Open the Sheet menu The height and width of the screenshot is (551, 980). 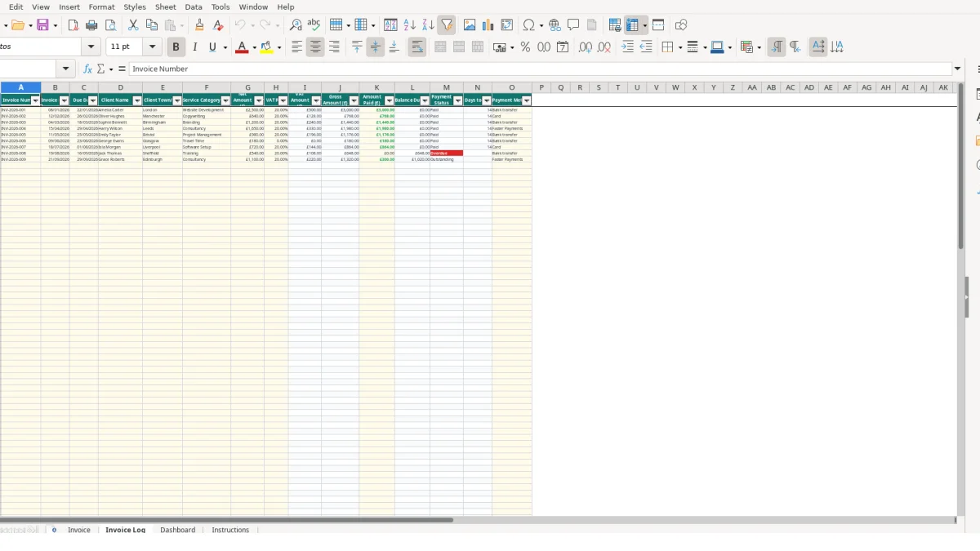pyautogui.click(x=165, y=7)
